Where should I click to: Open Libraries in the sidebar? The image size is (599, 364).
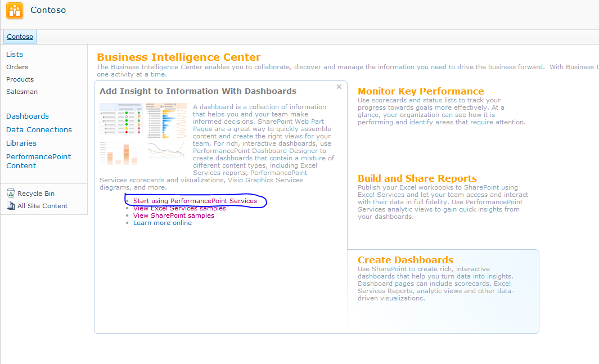[21, 143]
